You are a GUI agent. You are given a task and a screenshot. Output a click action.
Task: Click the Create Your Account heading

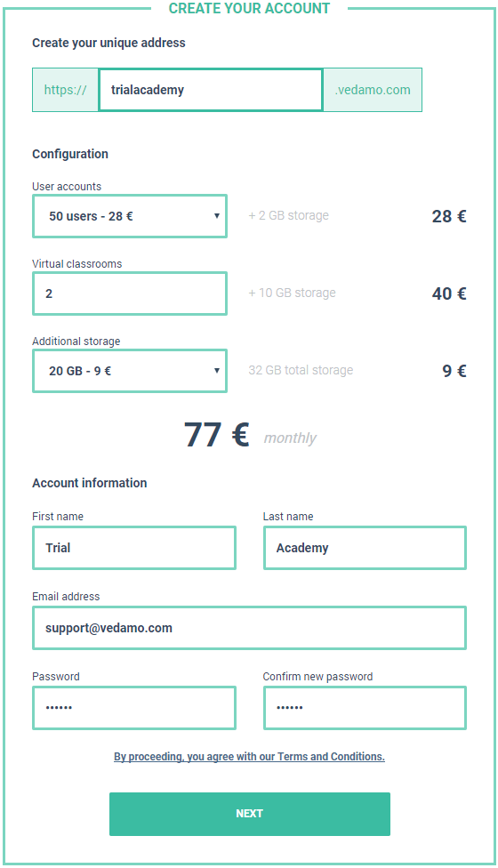coord(249,8)
